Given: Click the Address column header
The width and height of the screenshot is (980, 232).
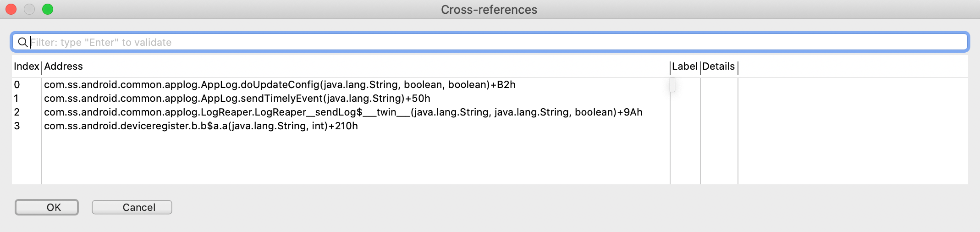Looking at the screenshot, I should tap(64, 66).
